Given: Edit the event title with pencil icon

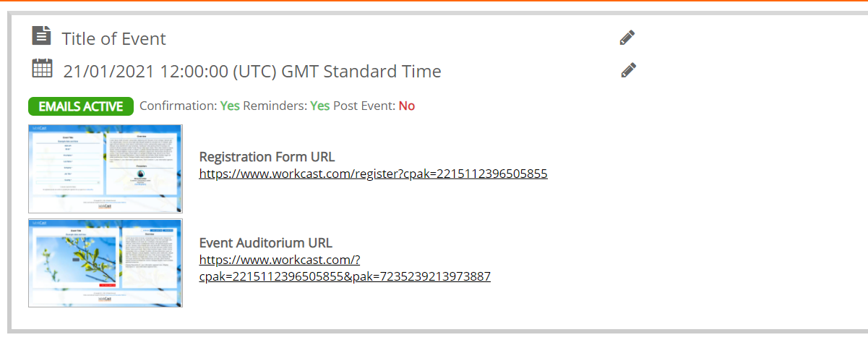Looking at the screenshot, I should coord(627,38).
